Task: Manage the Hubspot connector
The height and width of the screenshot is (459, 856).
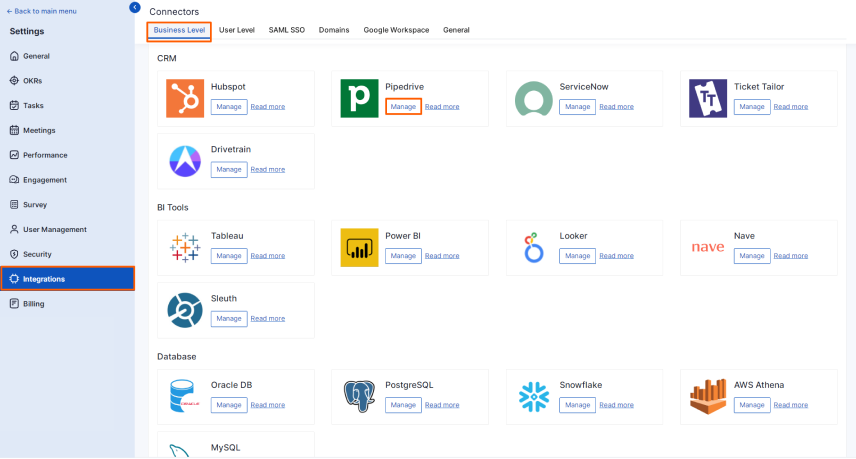Action: tap(229, 107)
